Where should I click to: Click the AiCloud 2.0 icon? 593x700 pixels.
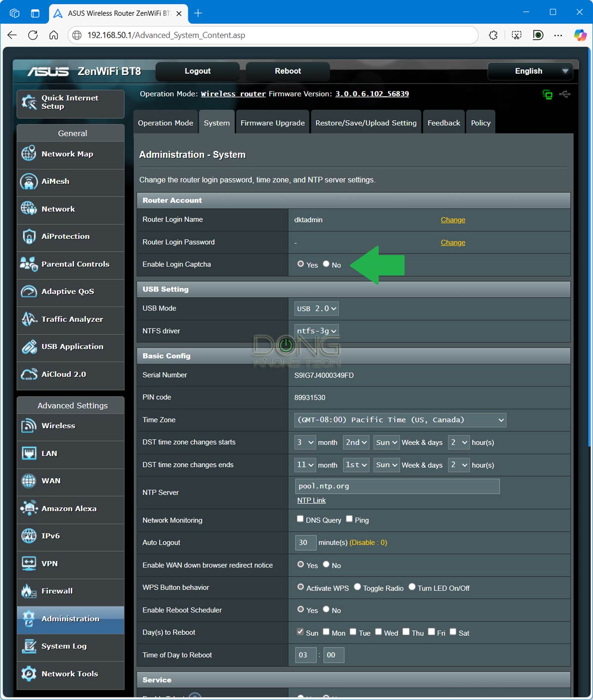30,374
